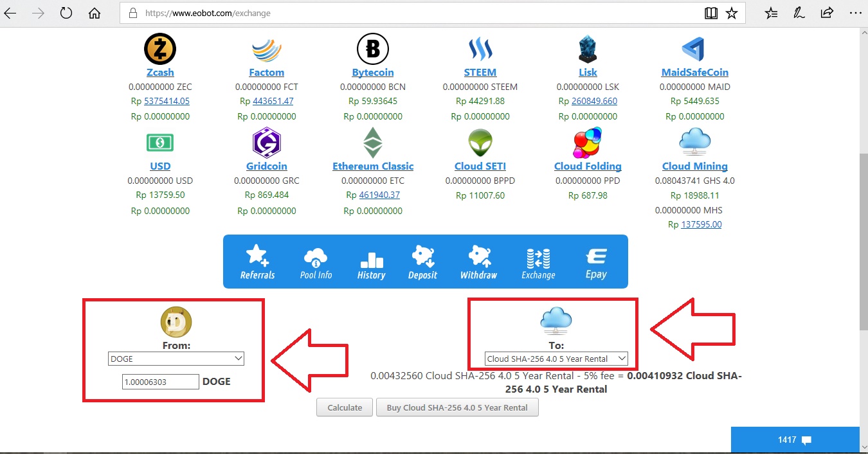
Task: Open the MaidSafeCoin link
Action: (695, 73)
